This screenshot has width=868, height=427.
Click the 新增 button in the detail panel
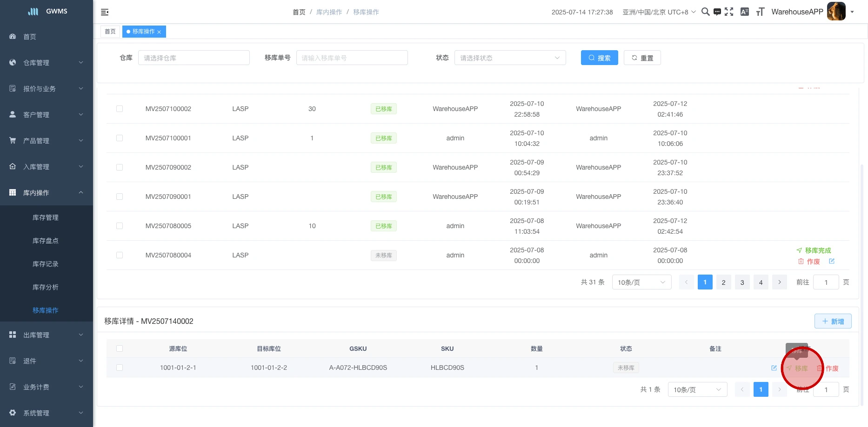[833, 321]
